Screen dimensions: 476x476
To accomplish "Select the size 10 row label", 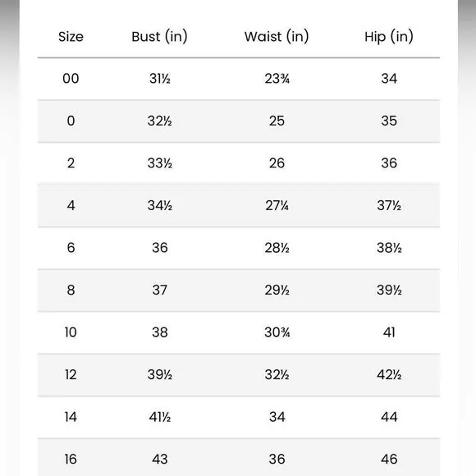I will 71,332.
